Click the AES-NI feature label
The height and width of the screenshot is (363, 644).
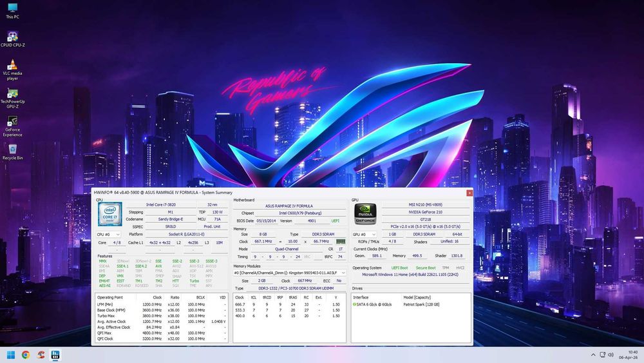pyautogui.click(x=104, y=286)
